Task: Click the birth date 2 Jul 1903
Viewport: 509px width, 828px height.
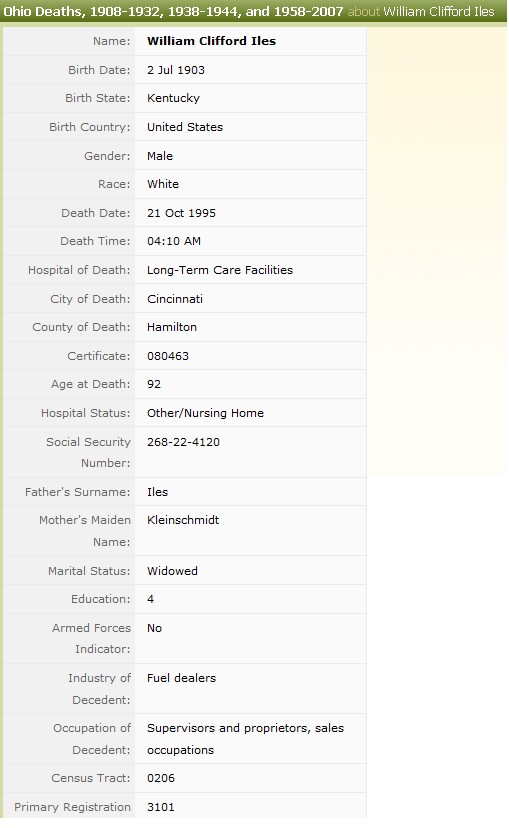Action: (176, 70)
